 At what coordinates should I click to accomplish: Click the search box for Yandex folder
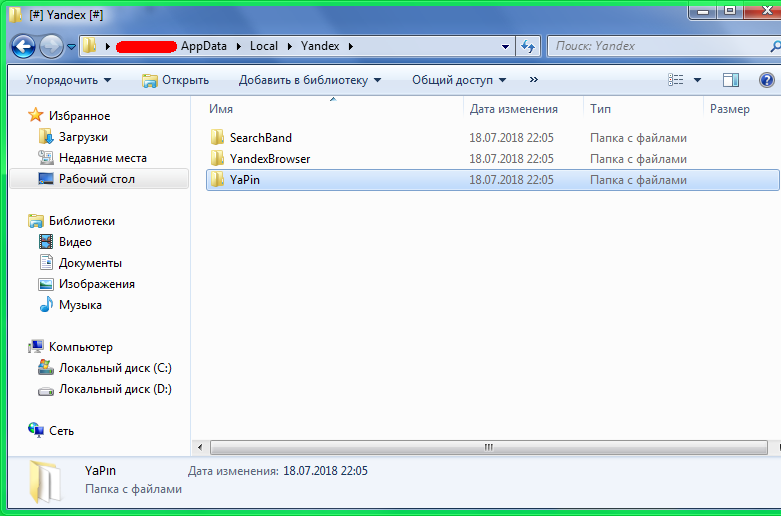coord(662,46)
